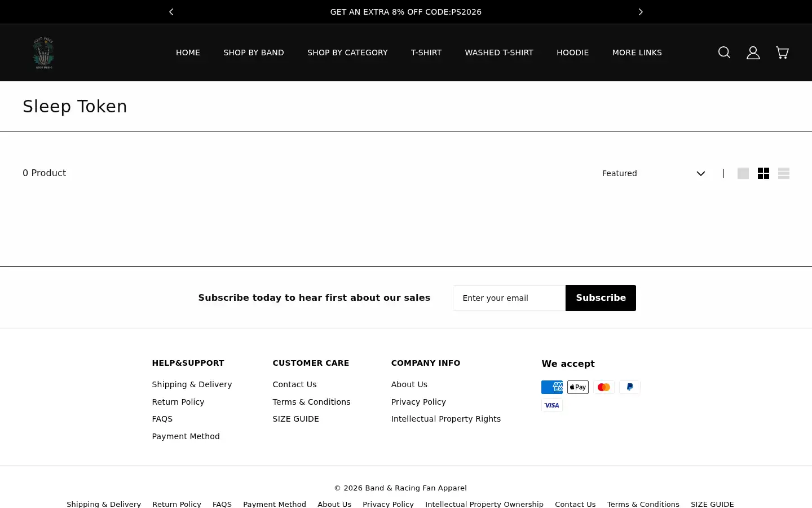
Task: Open Privacy Policy in bottom bar
Action: [x=388, y=504]
